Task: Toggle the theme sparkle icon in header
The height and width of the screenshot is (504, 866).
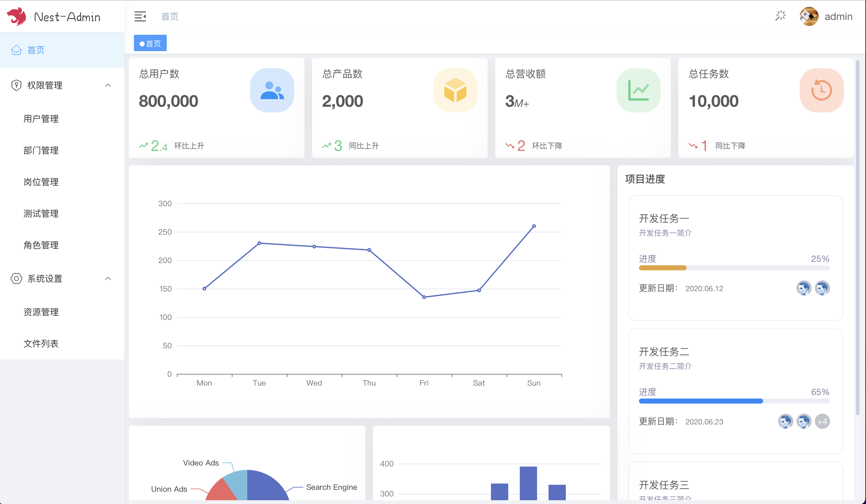Action: click(780, 16)
